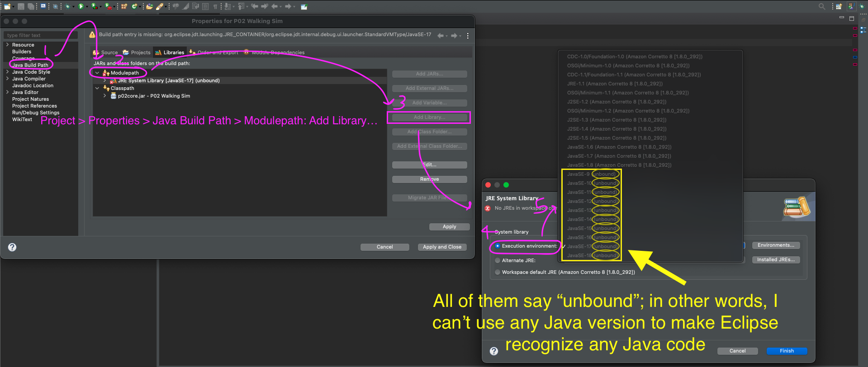Click the green Run button icon
The image size is (868, 367).
click(x=81, y=6)
